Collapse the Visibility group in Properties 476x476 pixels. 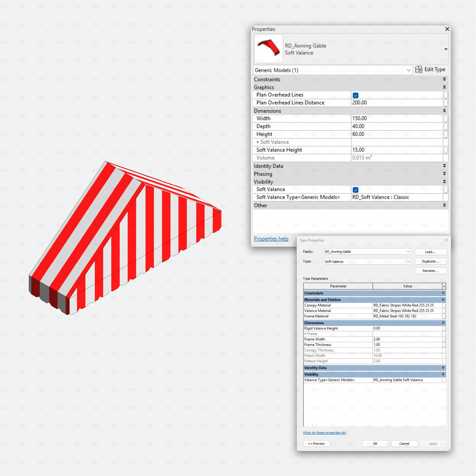444,182
